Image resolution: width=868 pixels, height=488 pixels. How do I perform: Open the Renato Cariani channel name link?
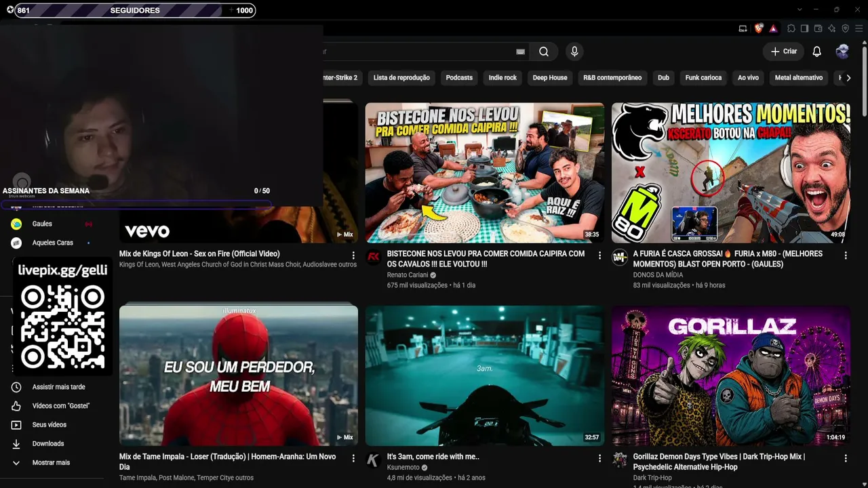tap(407, 275)
